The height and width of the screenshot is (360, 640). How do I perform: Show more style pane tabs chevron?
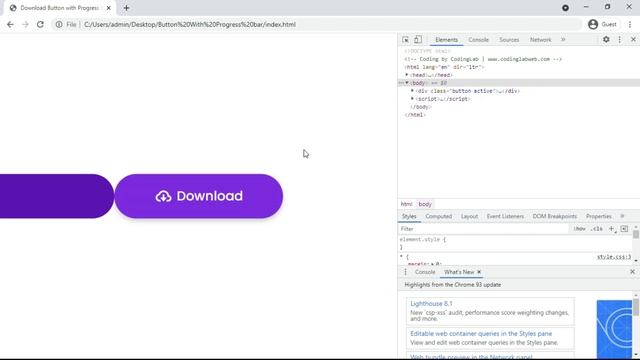coord(622,216)
